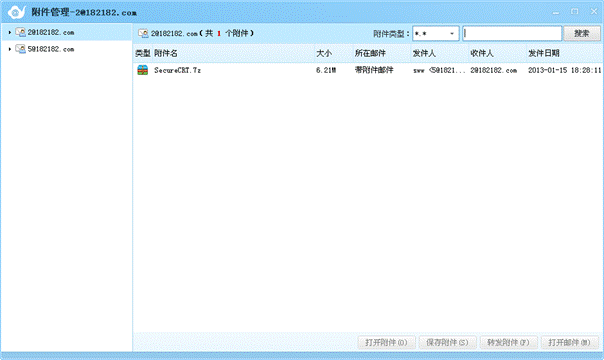604x360 pixels.
Task: Close the 附件管理 window
Action: tap(594, 12)
